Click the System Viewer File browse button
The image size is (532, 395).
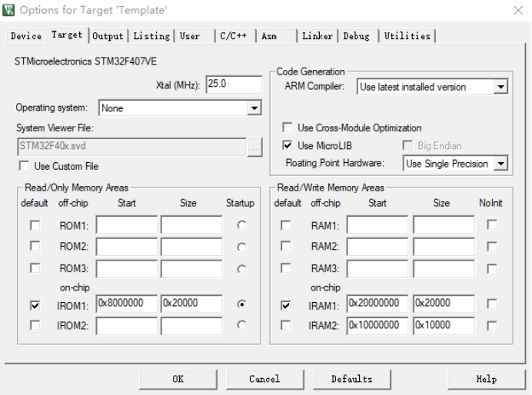tap(254, 148)
